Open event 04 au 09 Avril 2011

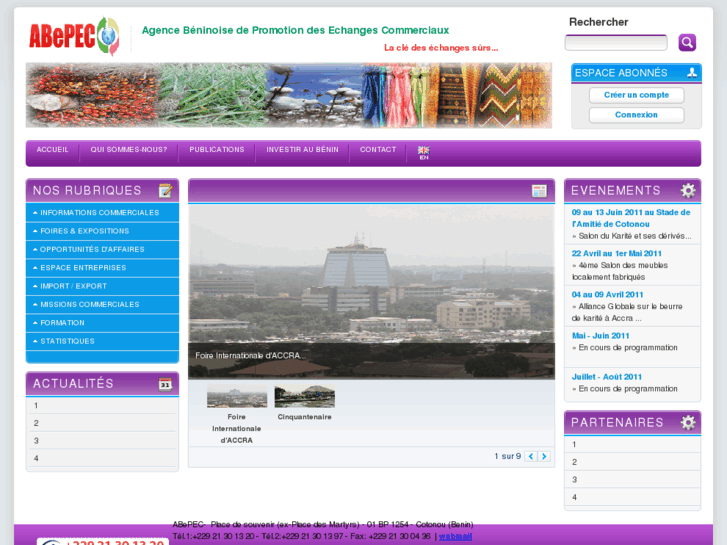607,295
